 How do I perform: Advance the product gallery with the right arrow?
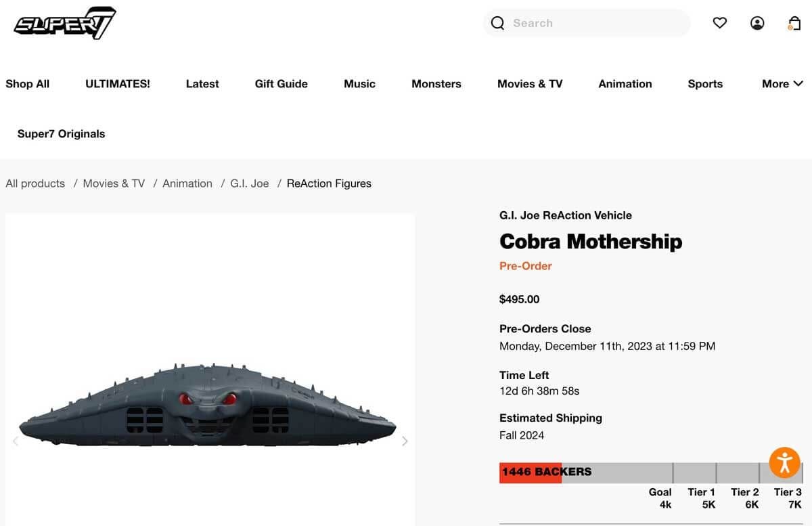pyautogui.click(x=405, y=441)
